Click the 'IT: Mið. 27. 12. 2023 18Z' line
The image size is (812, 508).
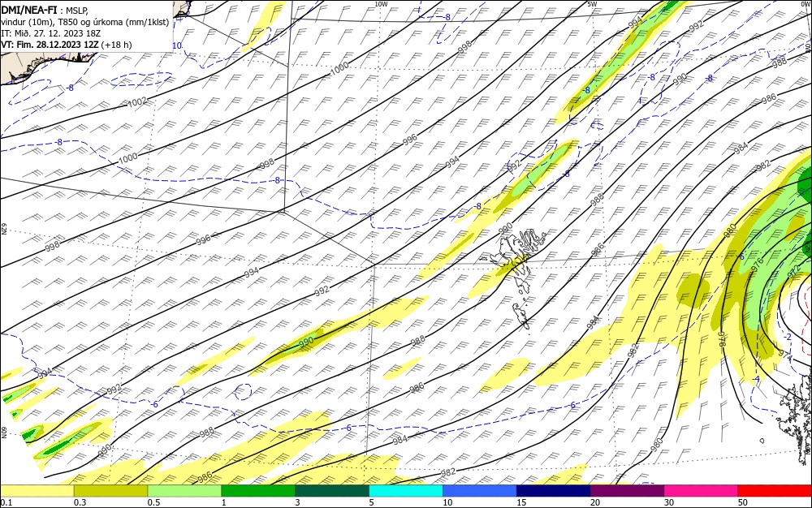click(x=50, y=33)
